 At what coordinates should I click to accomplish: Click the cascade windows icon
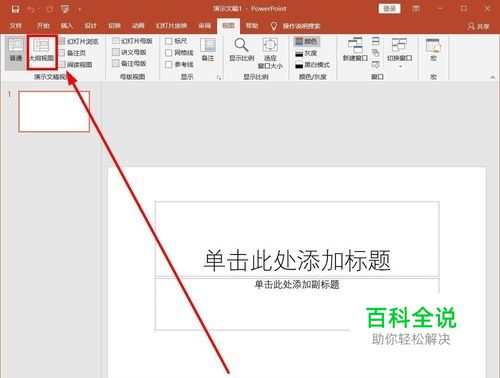(376, 53)
